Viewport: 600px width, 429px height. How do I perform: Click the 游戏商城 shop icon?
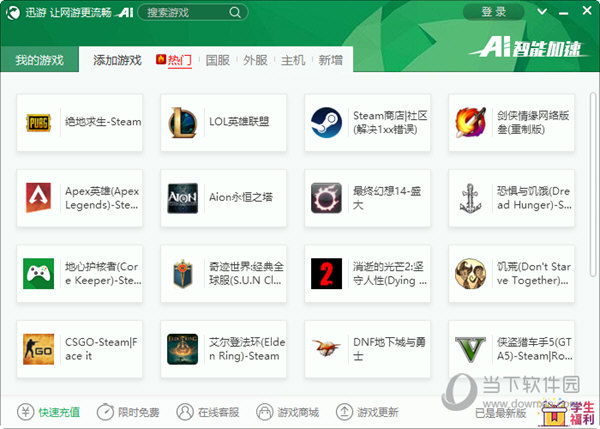(264, 412)
